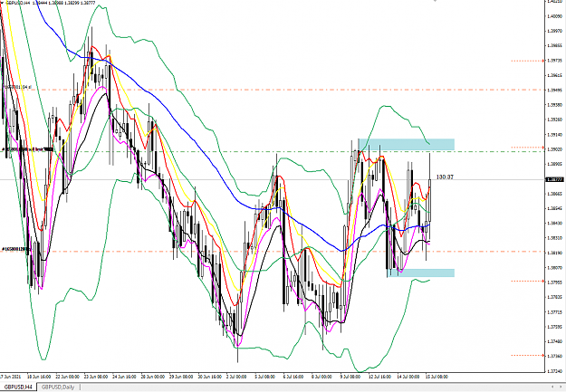Click the 9 Jul 08:00 time axis label

(x=350, y=377)
